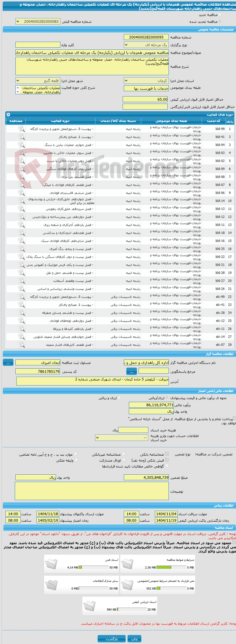
Task: Toggle the فیش بانکی (وجه نقد) checkbox
Action: 167,460
